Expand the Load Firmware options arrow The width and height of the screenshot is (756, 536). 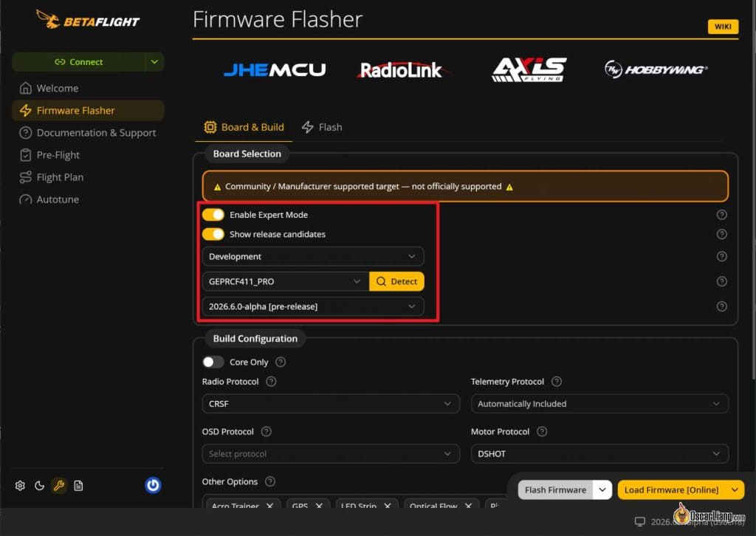tap(735, 489)
